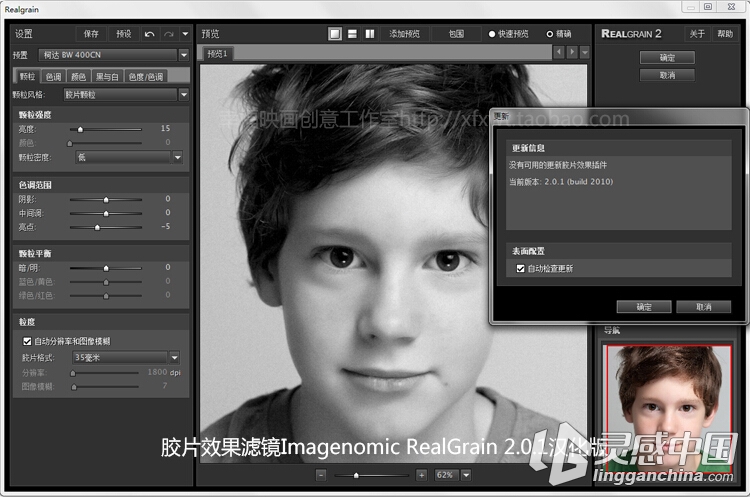Open preview tab list dropdown arrow

(585, 52)
